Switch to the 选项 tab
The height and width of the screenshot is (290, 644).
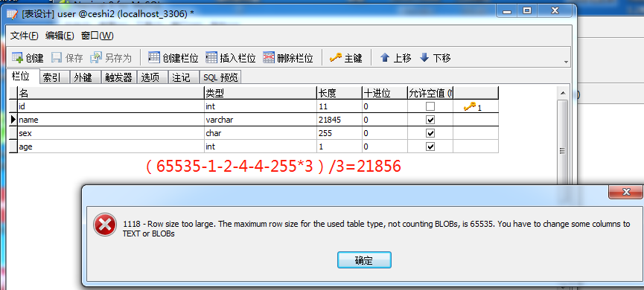click(x=153, y=77)
